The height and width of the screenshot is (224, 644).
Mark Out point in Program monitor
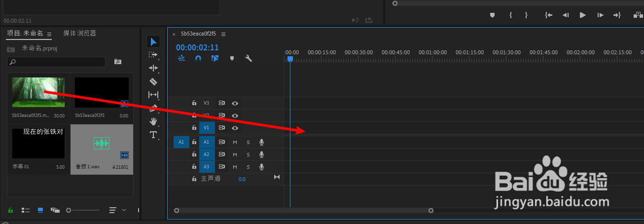point(526,15)
